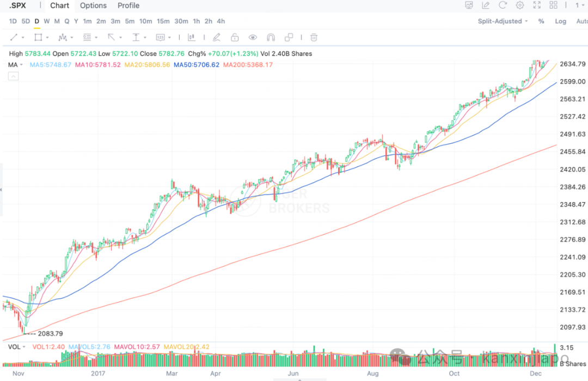
Task: Open the monitor chart icon in header
Action: pyautogui.click(x=469, y=5)
